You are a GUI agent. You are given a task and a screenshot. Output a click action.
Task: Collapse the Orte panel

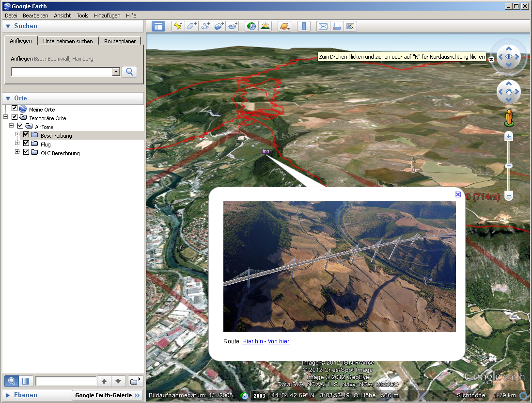(8, 98)
